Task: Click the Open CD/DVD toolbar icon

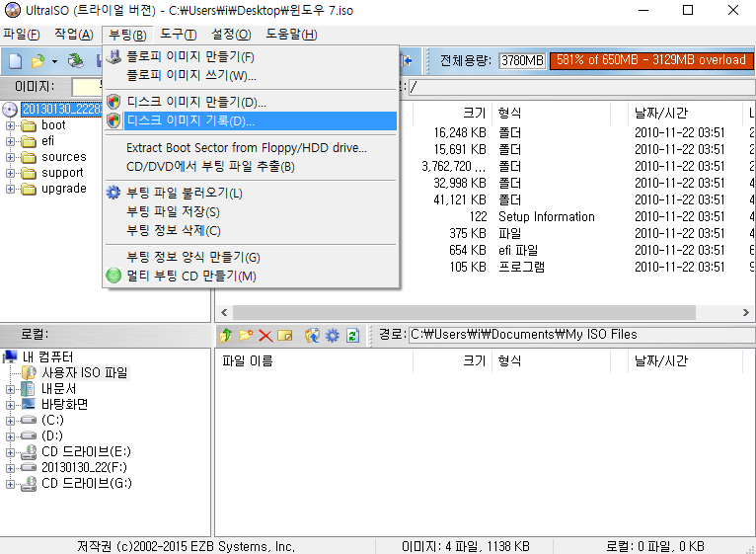Action: click(x=75, y=61)
